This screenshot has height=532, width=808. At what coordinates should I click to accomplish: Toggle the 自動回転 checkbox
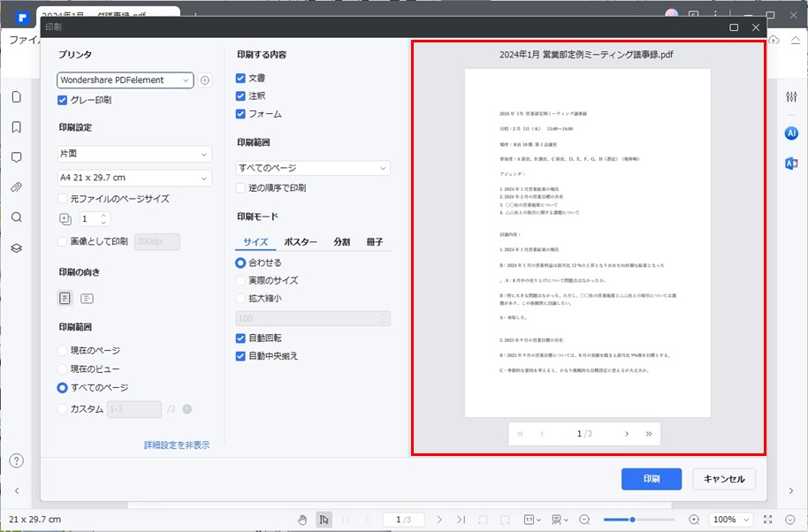click(240, 338)
